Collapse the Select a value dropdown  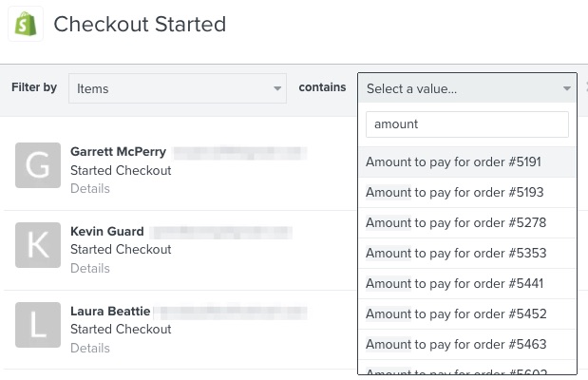pyautogui.click(x=566, y=88)
